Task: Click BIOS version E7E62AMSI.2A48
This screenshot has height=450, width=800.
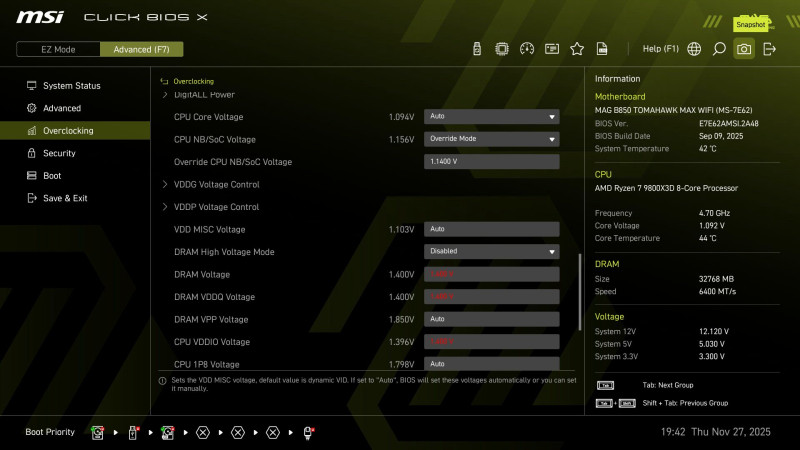Action: 729,123
